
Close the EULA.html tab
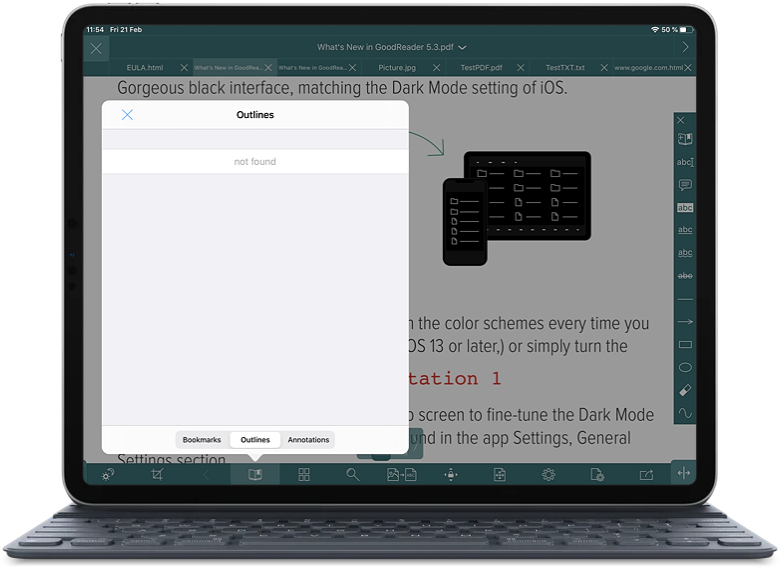tap(184, 68)
